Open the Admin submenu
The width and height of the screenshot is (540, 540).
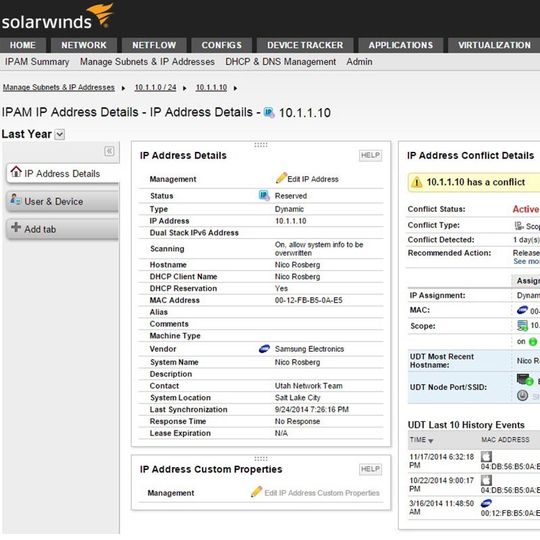[359, 62]
